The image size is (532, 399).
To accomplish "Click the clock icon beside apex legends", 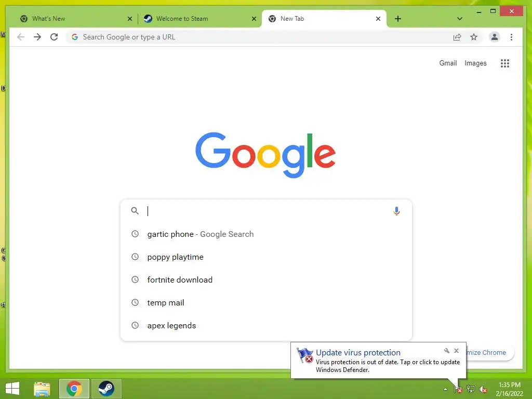I will click(x=135, y=325).
